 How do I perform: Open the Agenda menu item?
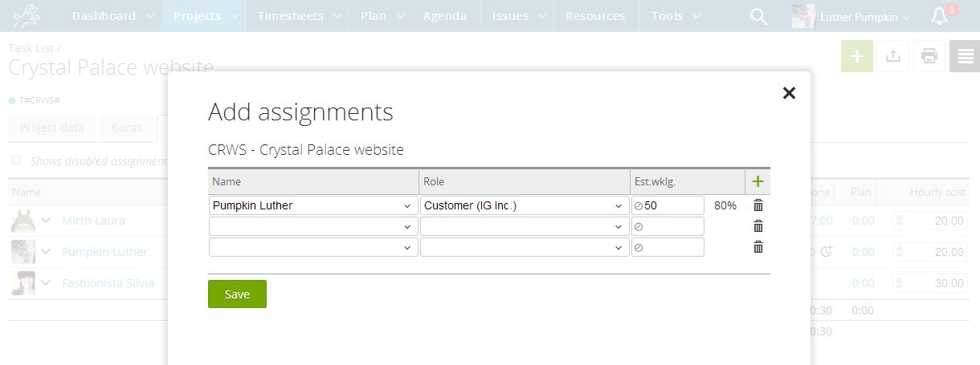(446, 16)
